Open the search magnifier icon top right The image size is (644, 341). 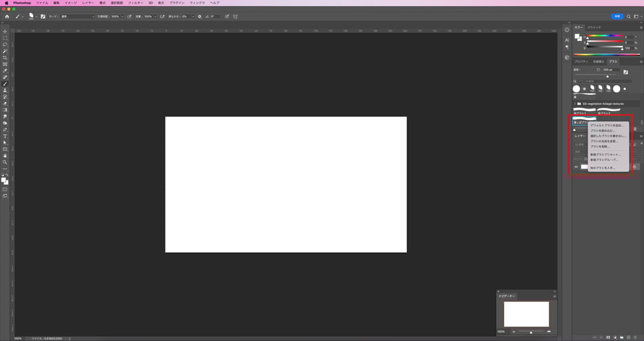628,16
